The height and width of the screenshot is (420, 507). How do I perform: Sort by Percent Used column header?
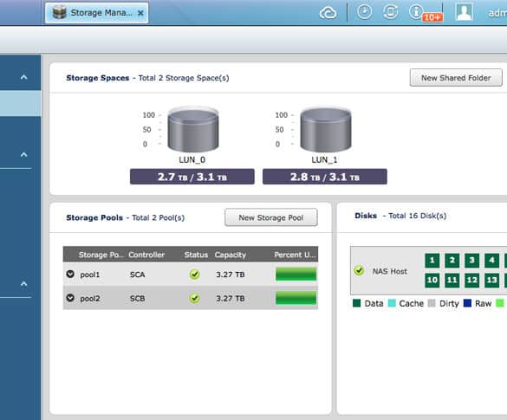[x=295, y=255]
